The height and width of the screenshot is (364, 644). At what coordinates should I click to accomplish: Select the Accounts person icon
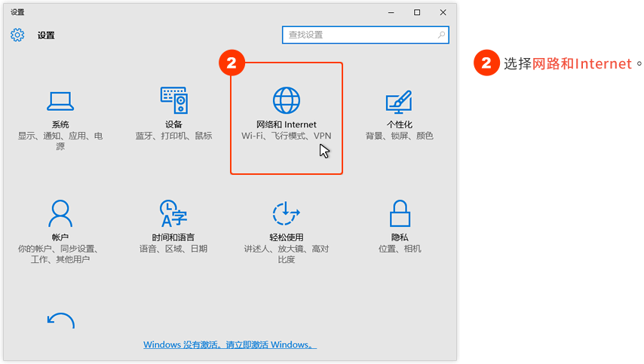pyautogui.click(x=60, y=213)
